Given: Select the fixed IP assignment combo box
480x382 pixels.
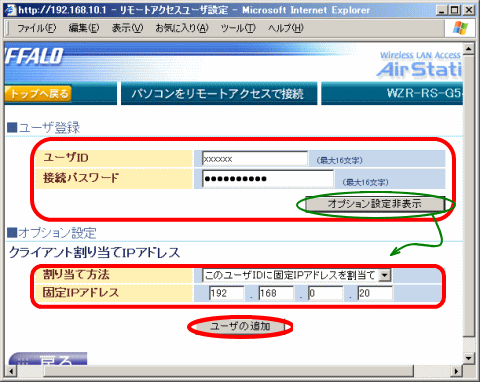Looking at the screenshot, I should [296, 275].
